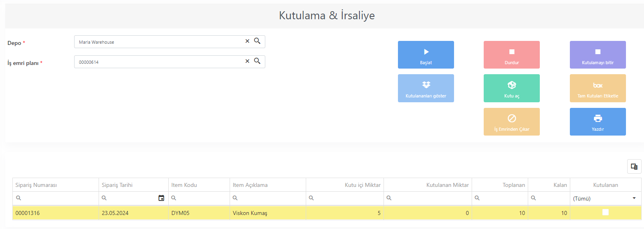The image size is (644, 229).
Task: Click İş Emrinden Çıkar button
Action: tap(511, 122)
